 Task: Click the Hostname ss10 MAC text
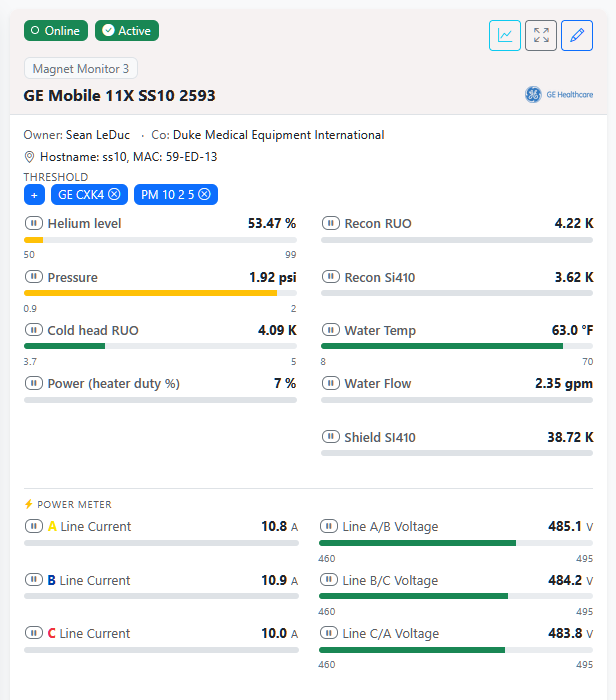[129, 157]
